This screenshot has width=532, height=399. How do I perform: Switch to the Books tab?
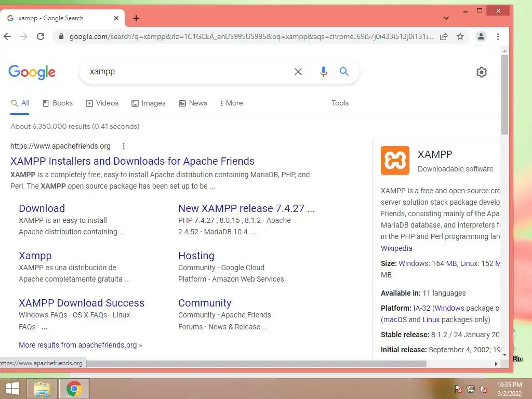(x=58, y=103)
